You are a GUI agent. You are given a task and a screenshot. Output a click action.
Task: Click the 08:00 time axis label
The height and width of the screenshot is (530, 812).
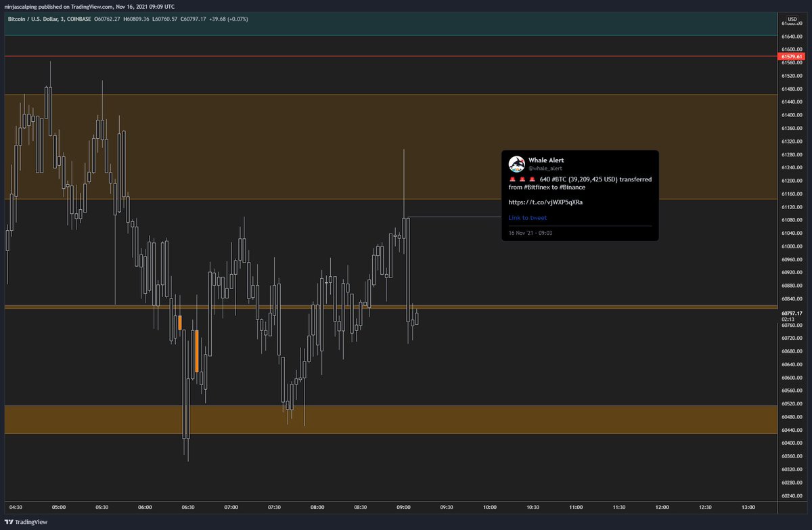pyautogui.click(x=317, y=506)
